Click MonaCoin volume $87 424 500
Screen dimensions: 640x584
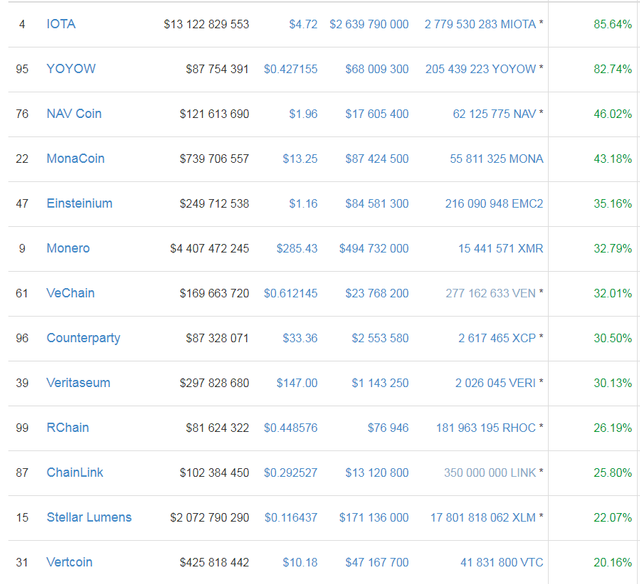click(x=377, y=159)
